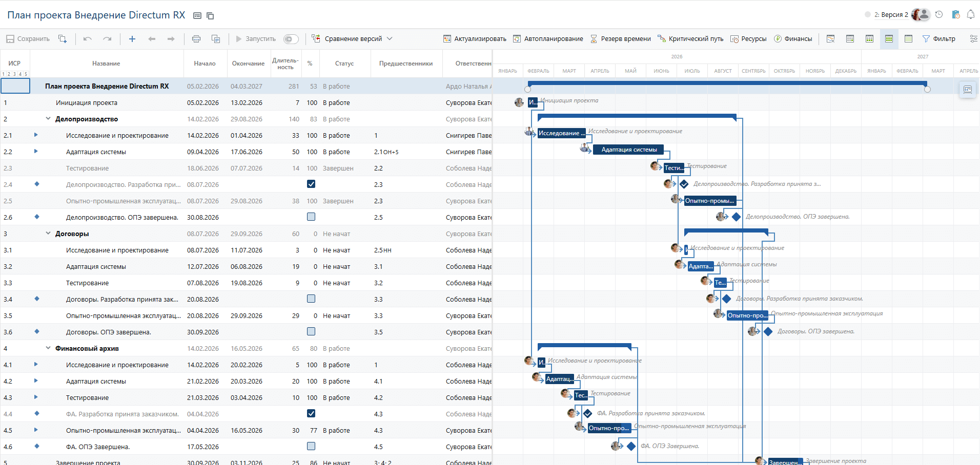Collapse the Финансовый архив group
Image resolution: width=980 pixels, height=465 pixels.
[x=48, y=348]
